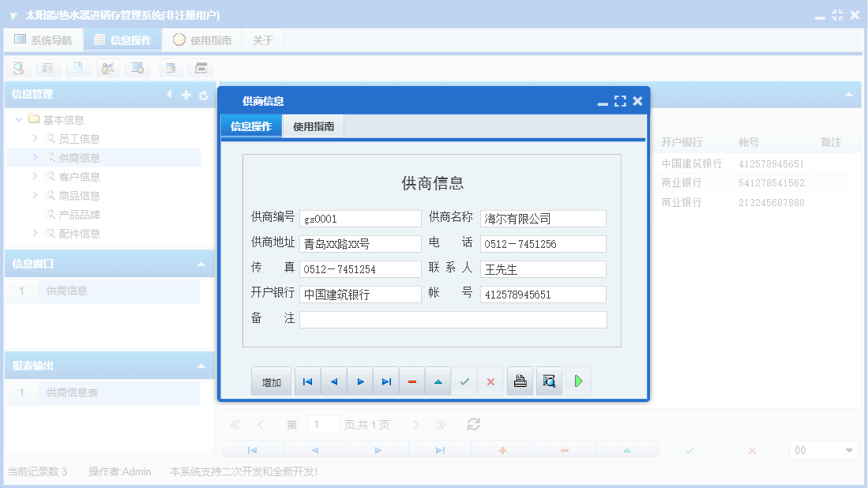Image resolution: width=868 pixels, height=488 pixels.
Task: Select the search toolbar icon
Action: click(17, 68)
